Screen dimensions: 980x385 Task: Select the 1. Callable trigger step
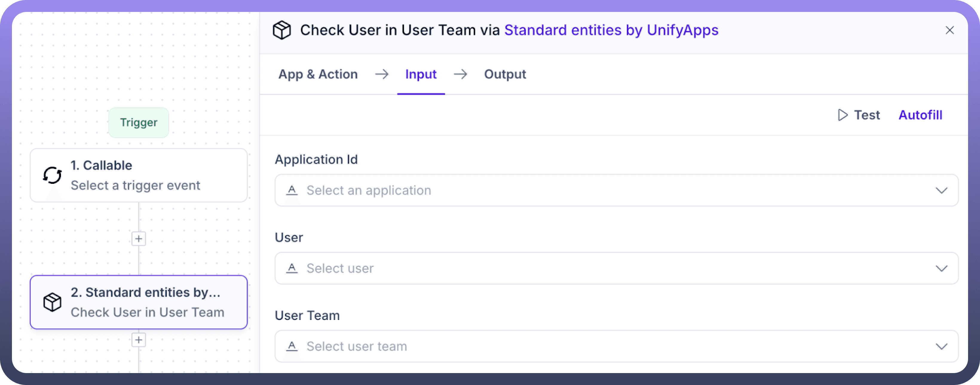[x=138, y=175]
